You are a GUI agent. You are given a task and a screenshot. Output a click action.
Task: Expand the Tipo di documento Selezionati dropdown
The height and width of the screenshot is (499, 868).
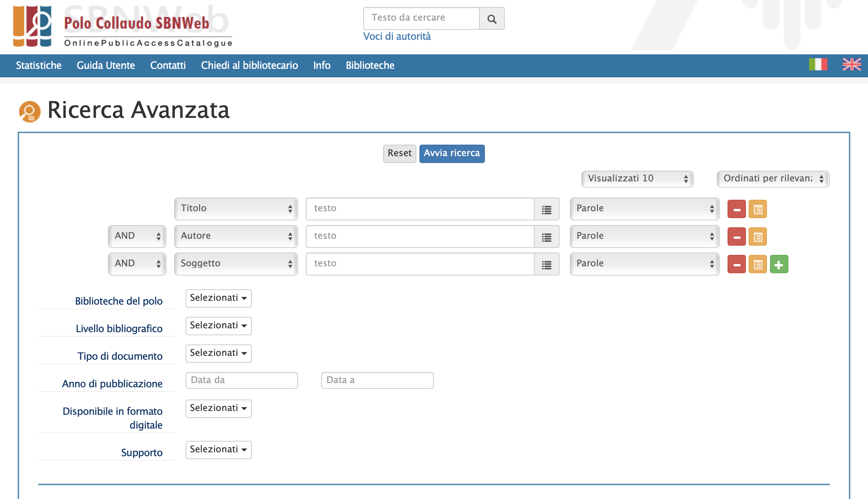tap(219, 353)
